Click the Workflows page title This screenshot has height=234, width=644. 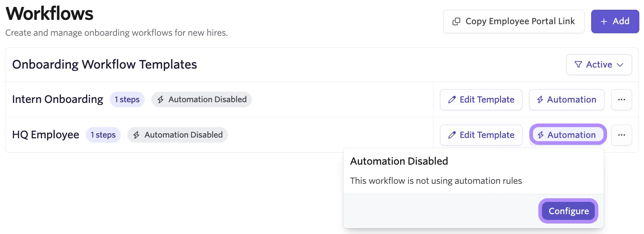50,14
